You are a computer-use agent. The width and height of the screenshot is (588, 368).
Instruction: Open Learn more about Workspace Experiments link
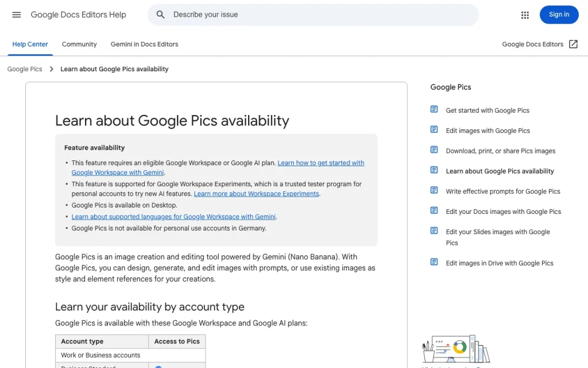tap(257, 194)
